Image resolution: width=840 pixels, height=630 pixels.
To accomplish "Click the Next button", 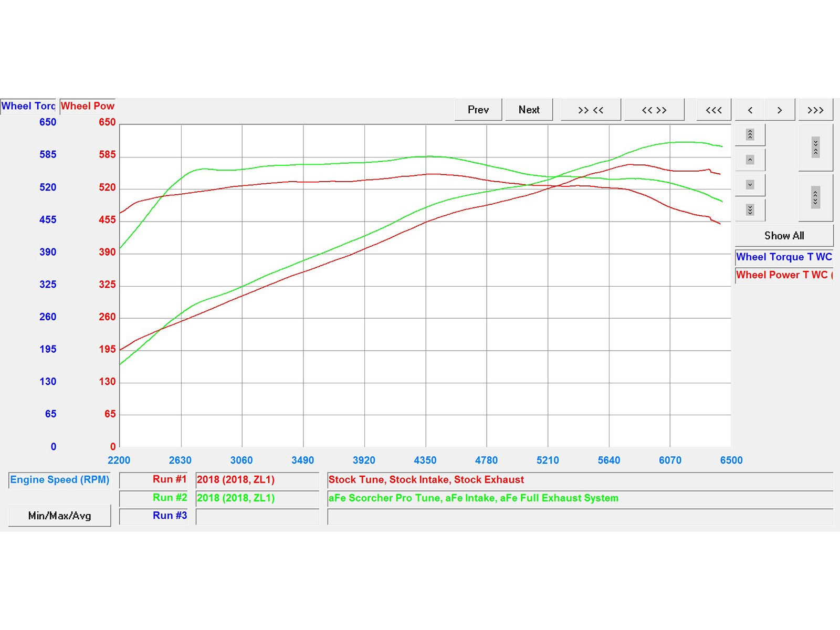I will pos(529,110).
